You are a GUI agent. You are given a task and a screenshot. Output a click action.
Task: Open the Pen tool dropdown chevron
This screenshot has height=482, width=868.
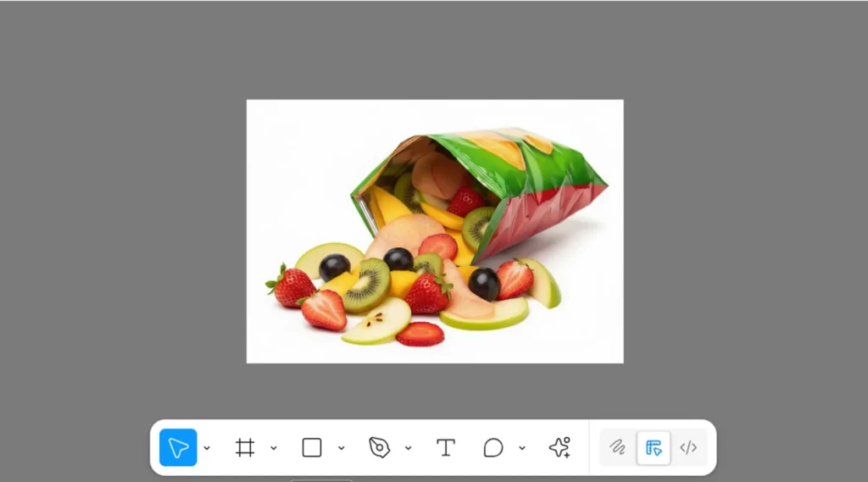coord(408,448)
